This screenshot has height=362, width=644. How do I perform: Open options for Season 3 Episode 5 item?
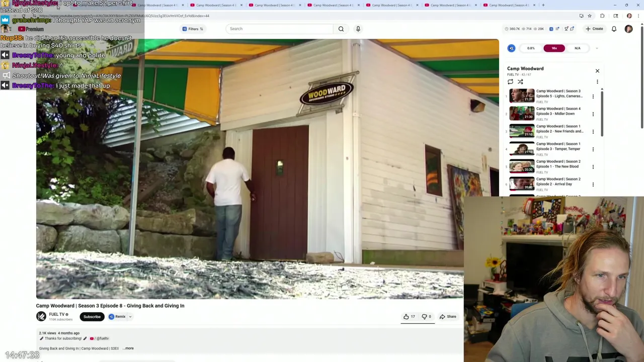pyautogui.click(x=593, y=97)
